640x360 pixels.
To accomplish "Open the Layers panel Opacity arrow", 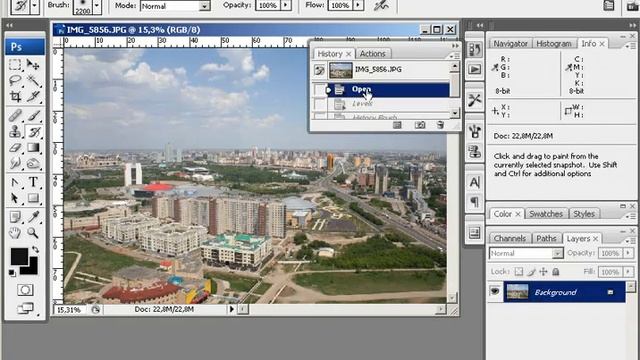I will (x=628, y=253).
